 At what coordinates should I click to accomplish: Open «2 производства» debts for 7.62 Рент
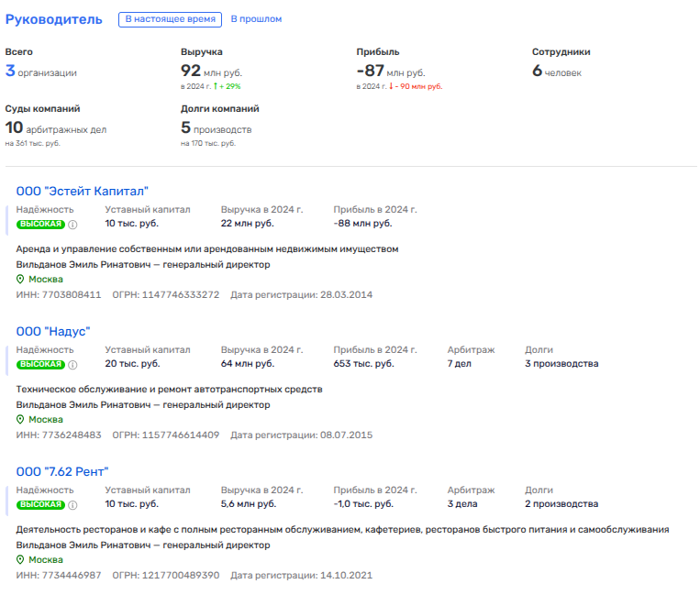tap(561, 504)
